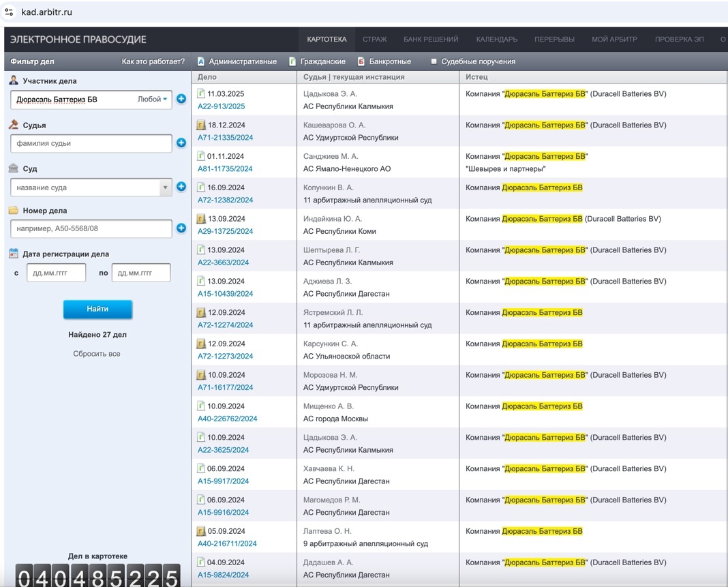Screen dimensions: 728x587
Task: Open case link А22-3663/2024
Action: [224, 262]
